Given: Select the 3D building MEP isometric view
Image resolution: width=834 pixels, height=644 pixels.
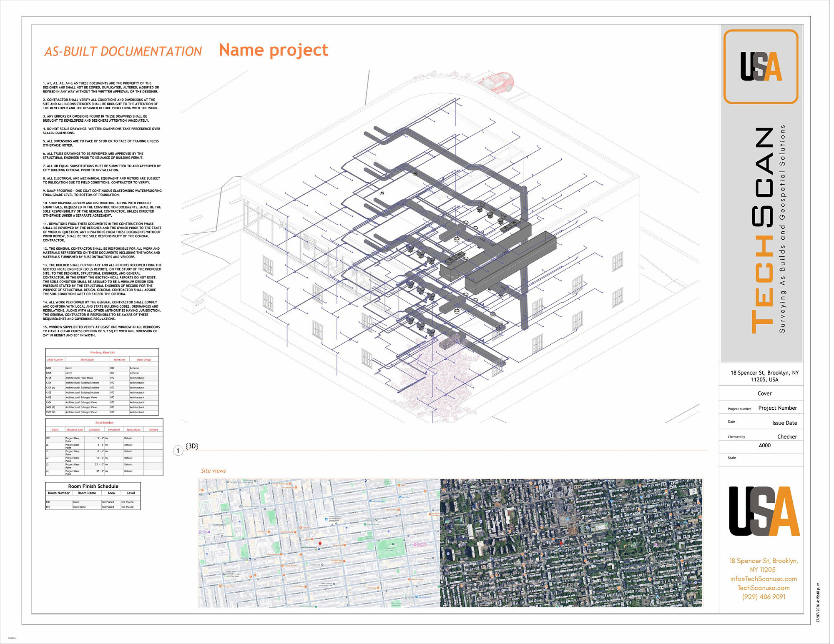Looking at the screenshot, I should 440,246.
